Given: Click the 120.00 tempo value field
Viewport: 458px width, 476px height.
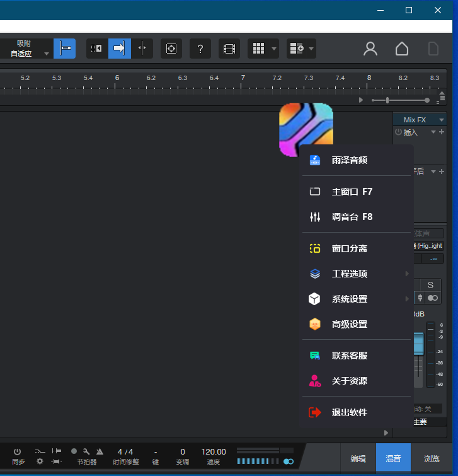Looking at the screenshot, I should (x=214, y=451).
